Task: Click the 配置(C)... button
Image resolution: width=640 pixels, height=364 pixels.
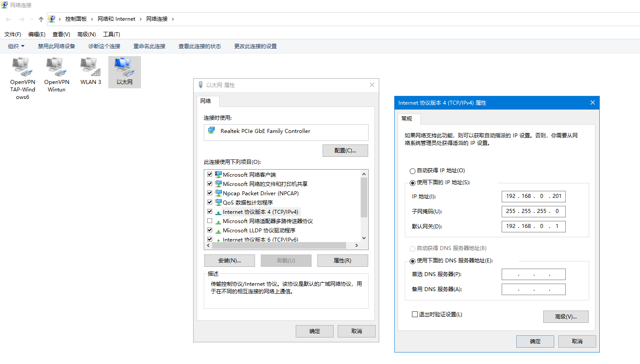Action: coord(345,151)
